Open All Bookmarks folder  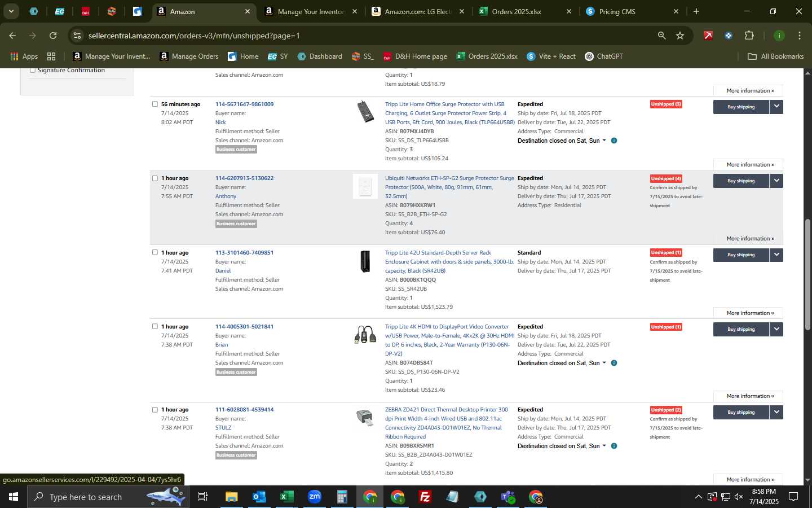(775, 56)
